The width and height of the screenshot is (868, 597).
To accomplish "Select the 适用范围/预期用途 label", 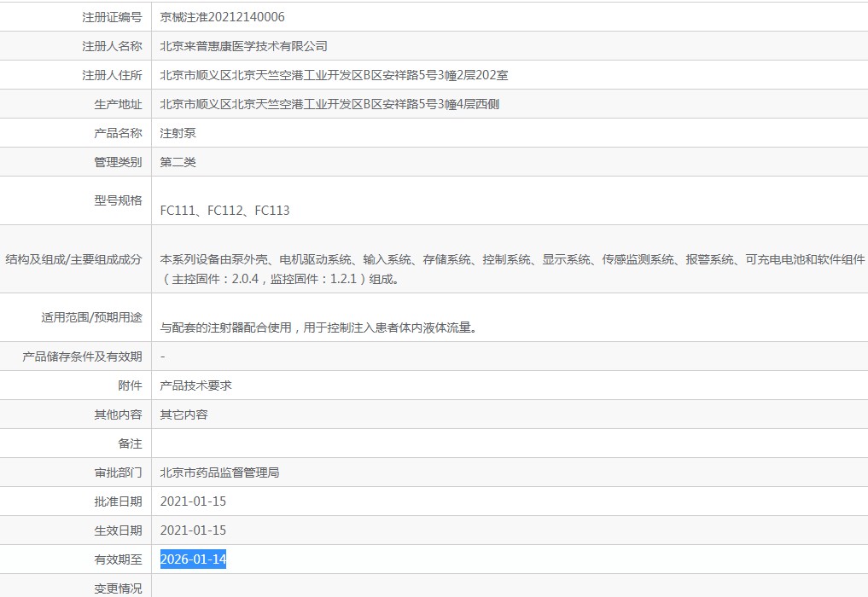I will [x=91, y=317].
